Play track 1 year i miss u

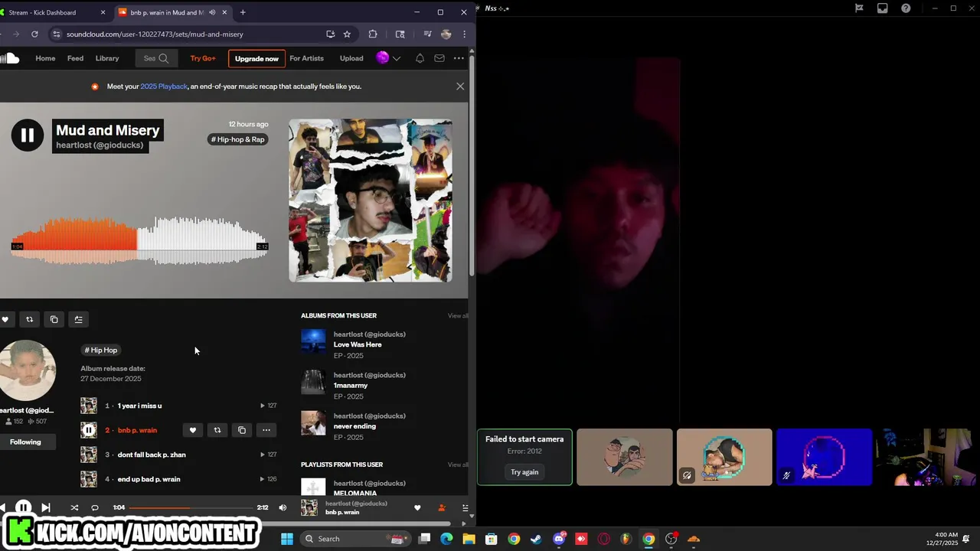point(139,406)
